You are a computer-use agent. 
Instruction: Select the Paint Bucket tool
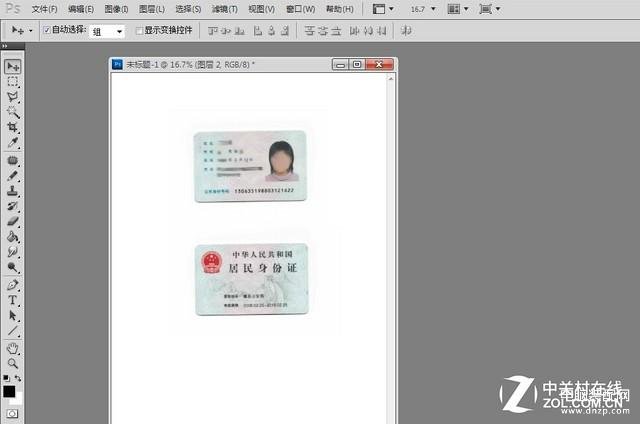pos(13,237)
